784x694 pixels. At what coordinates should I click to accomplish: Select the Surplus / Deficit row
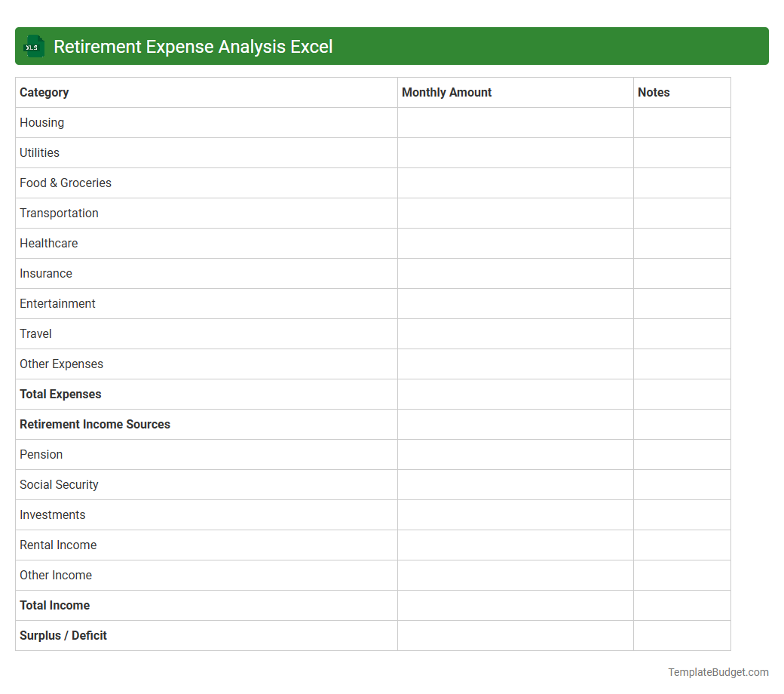coord(63,635)
